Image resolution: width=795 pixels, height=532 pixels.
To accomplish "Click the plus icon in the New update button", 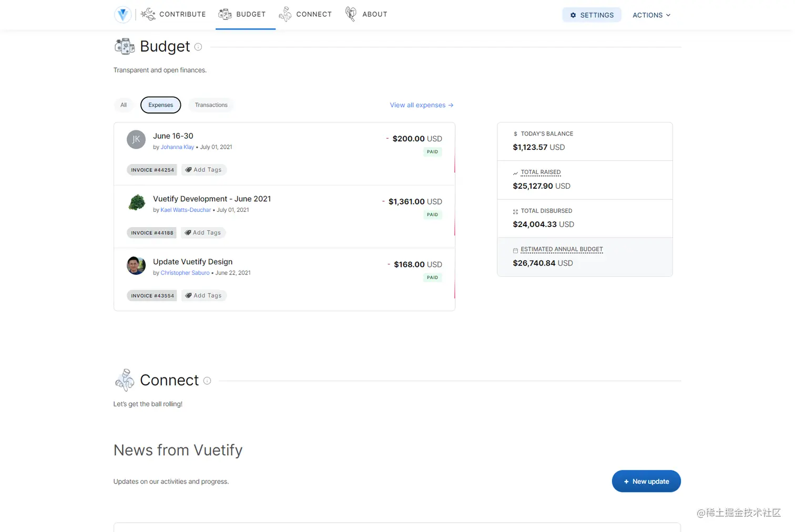I will (626, 482).
